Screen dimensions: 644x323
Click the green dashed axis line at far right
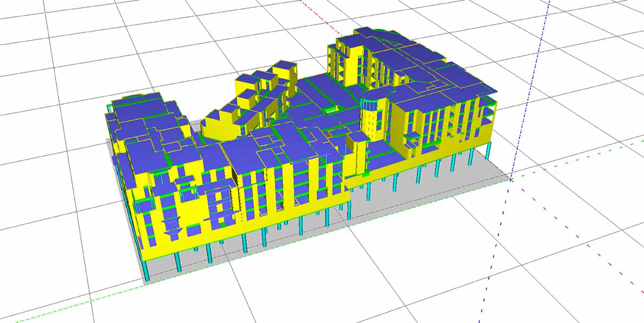coord(595,153)
